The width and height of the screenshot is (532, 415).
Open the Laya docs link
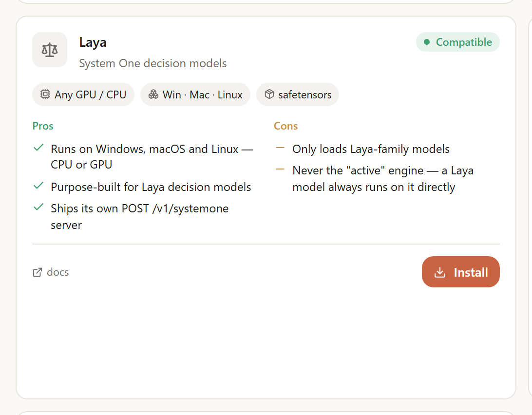click(x=51, y=272)
